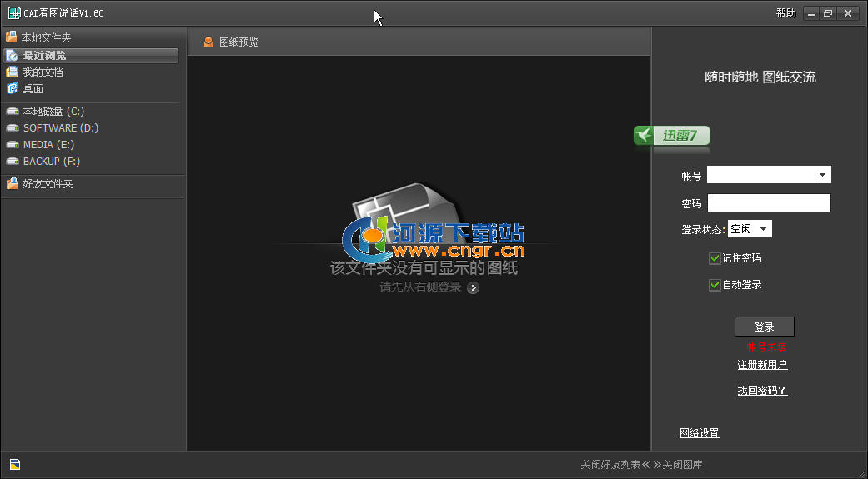Toggle the 记住密码 checkbox
Viewport: 868px width, 479px height.
pyautogui.click(x=714, y=258)
